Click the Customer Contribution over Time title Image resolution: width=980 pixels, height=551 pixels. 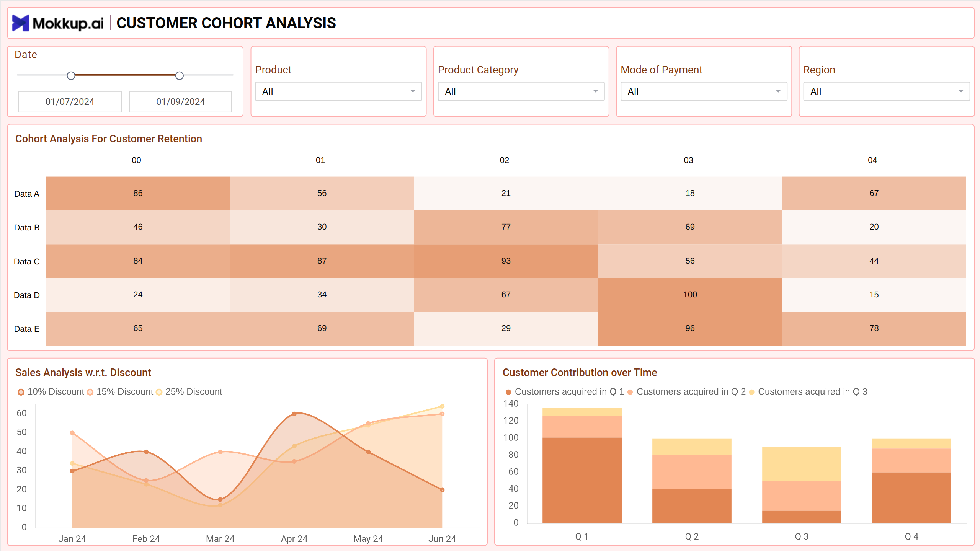(580, 373)
